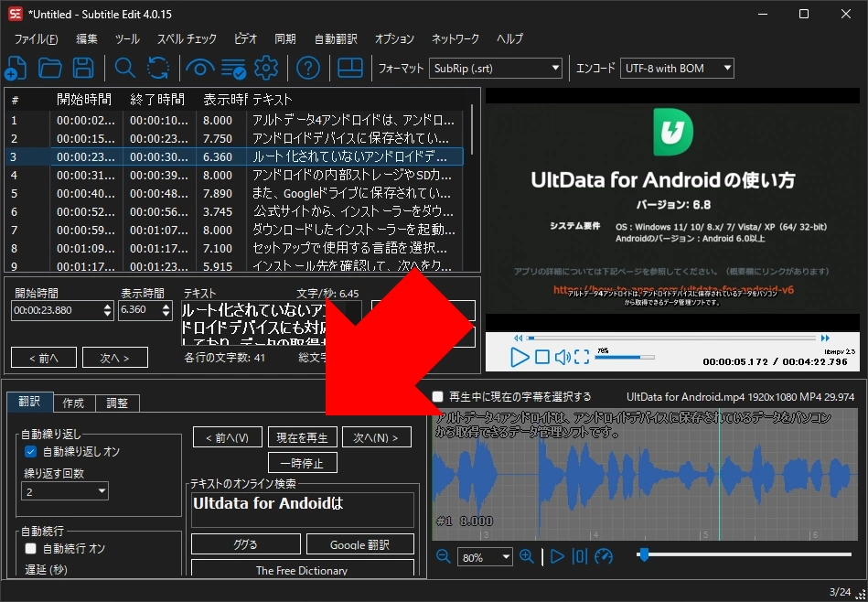Open the ネットワーク menu

pos(455,38)
